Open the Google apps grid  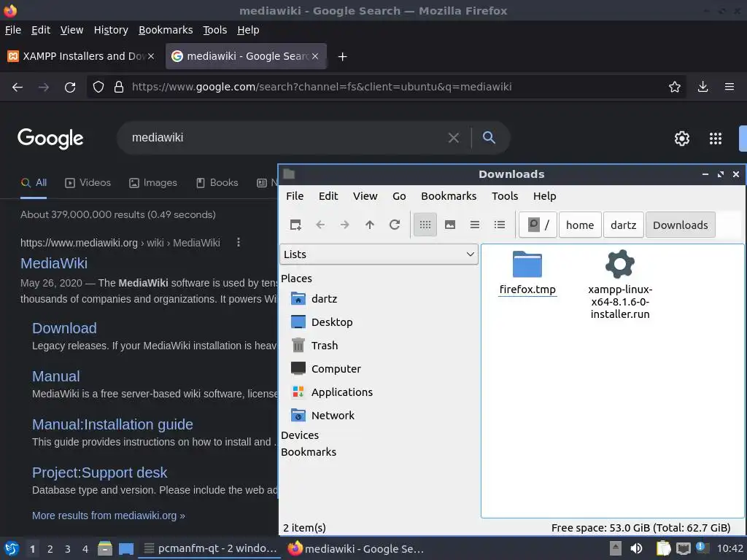(716, 138)
